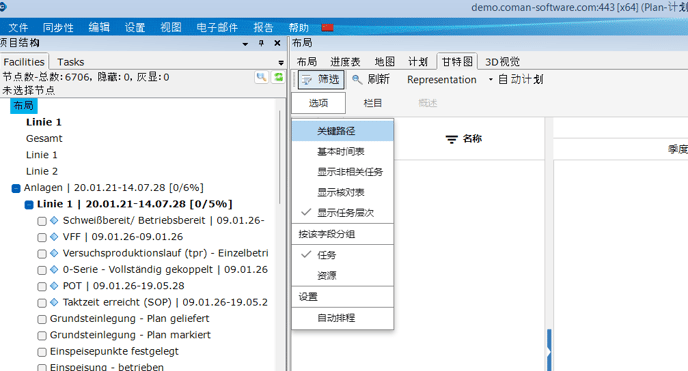Viewport: 688px width, 371px height.
Task: Select 资源 grouping menu entry
Action: tap(342, 276)
